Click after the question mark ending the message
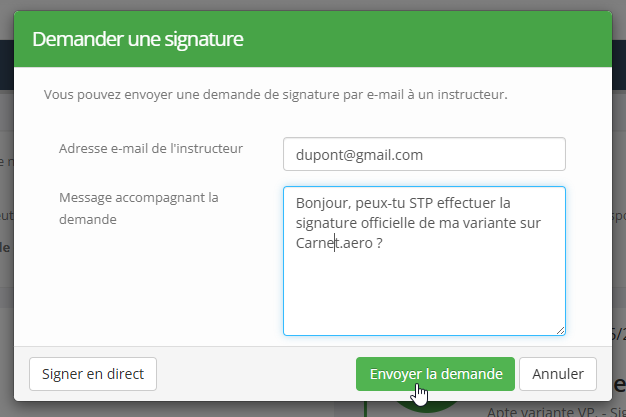 (x=384, y=243)
